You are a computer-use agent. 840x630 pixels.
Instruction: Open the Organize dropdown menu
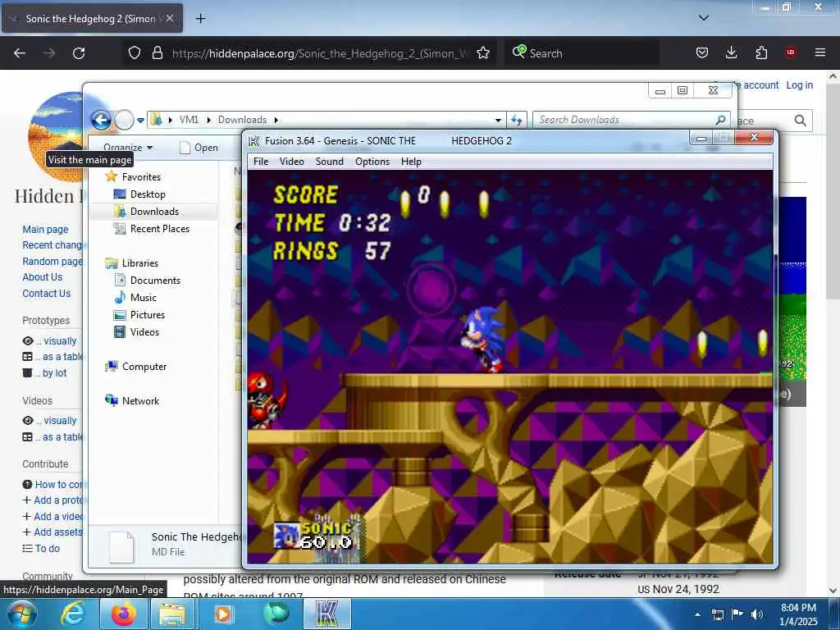pos(128,148)
